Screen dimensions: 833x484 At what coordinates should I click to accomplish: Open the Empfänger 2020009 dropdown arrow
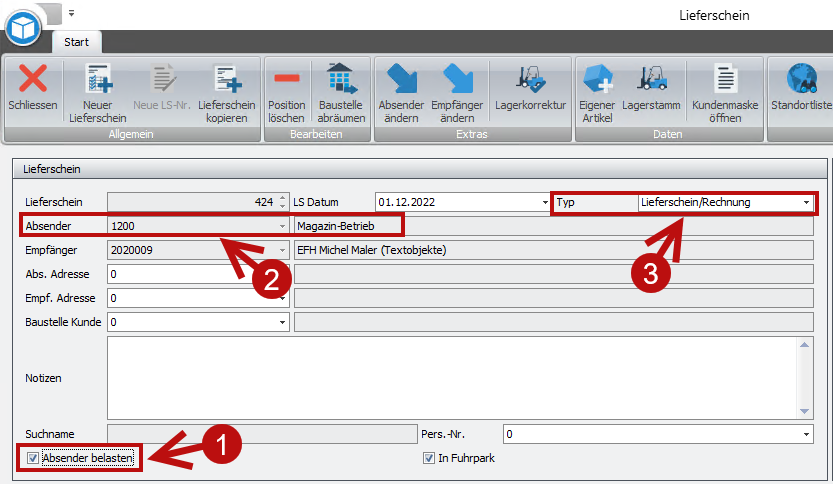(283, 250)
